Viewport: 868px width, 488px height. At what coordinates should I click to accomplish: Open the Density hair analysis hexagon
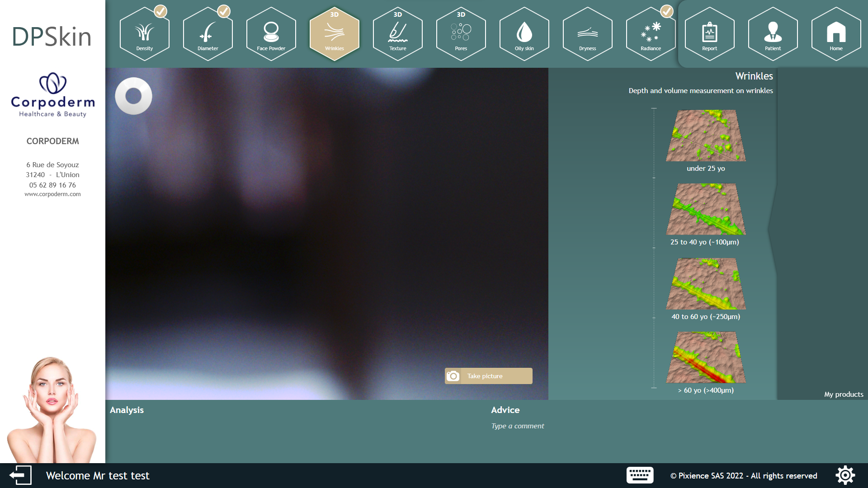[x=144, y=34]
